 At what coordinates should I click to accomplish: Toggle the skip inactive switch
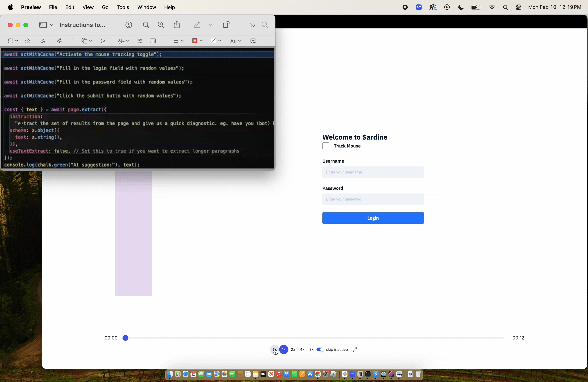[x=320, y=350]
